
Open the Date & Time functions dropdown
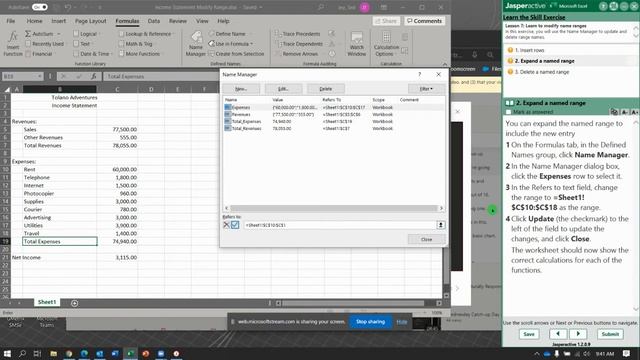click(x=111, y=54)
